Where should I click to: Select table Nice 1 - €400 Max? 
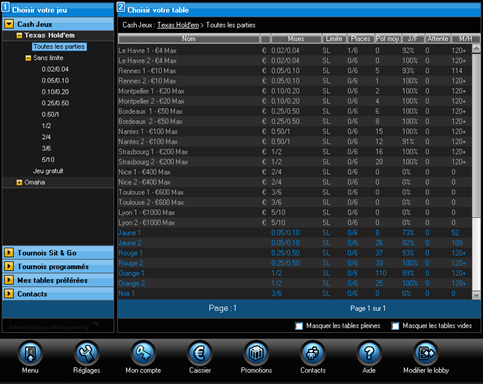click(295, 172)
